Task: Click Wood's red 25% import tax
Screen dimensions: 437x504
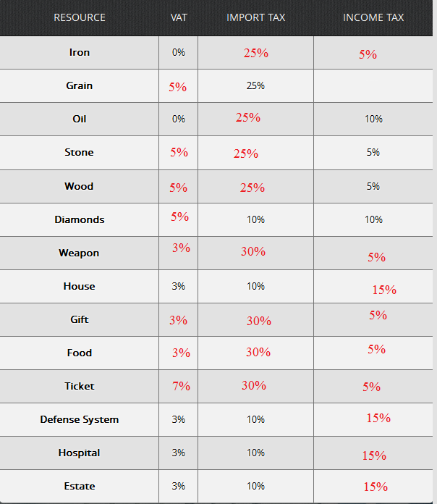Action: (x=253, y=188)
